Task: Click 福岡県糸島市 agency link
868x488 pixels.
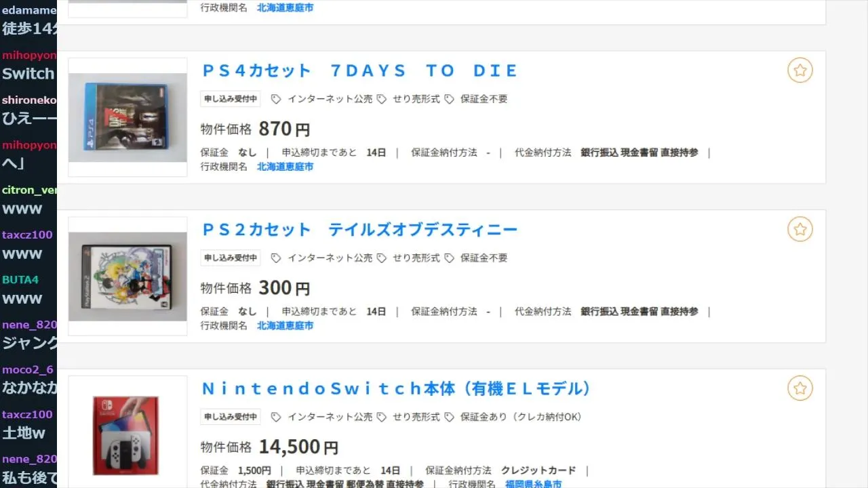Action: pyautogui.click(x=533, y=484)
